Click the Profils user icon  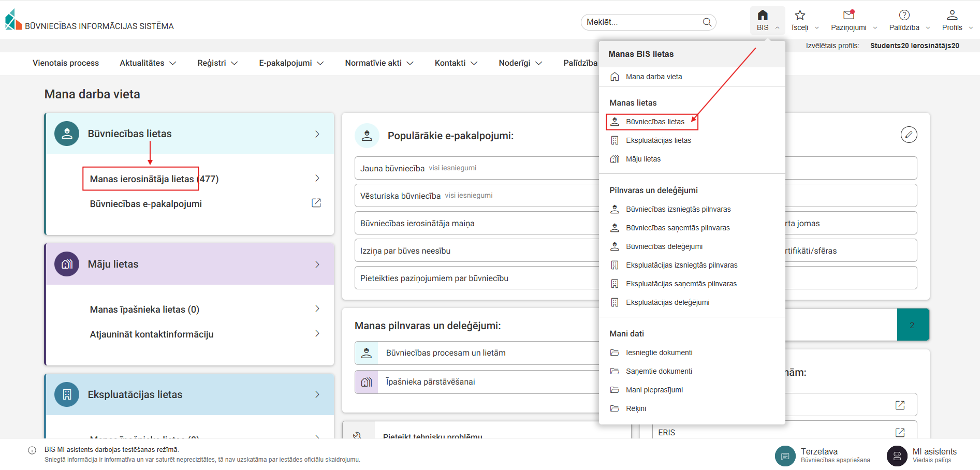[952, 16]
